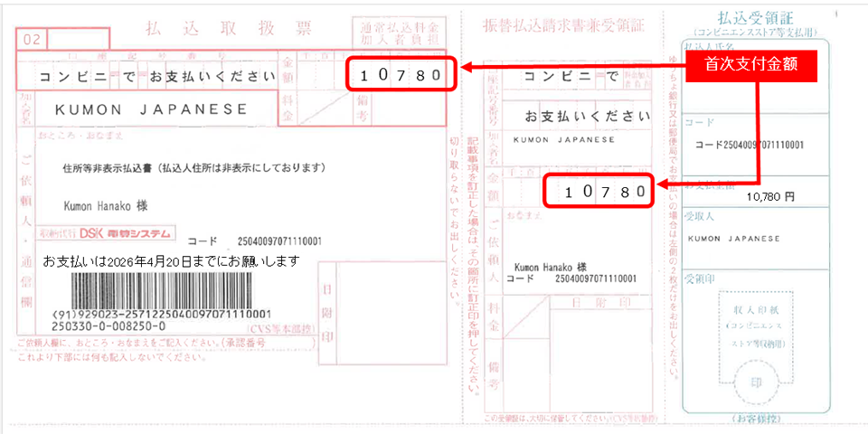The height and width of the screenshot is (434, 868).
Task: Click the 2026年4月20日 payment deadline line
Action: [172, 260]
